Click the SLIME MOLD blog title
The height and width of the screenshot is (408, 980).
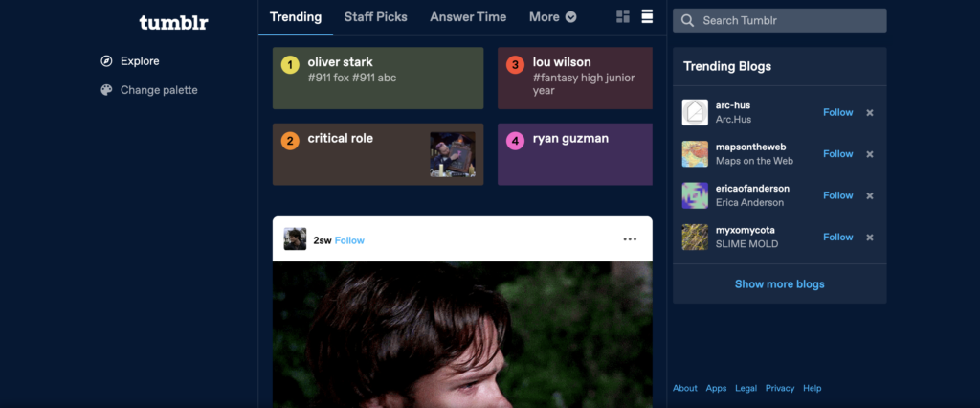click(746, 244)
